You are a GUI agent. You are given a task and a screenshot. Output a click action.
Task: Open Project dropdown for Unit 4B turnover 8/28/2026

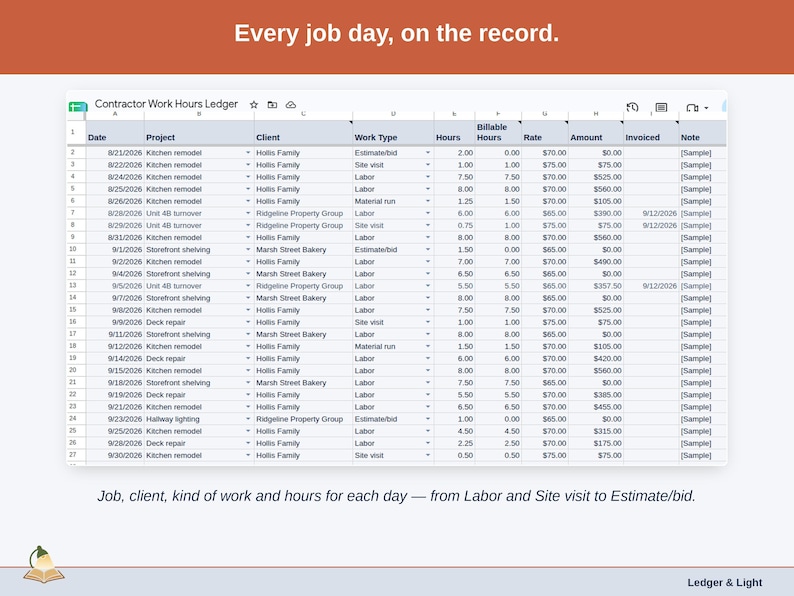pos(248,213)
